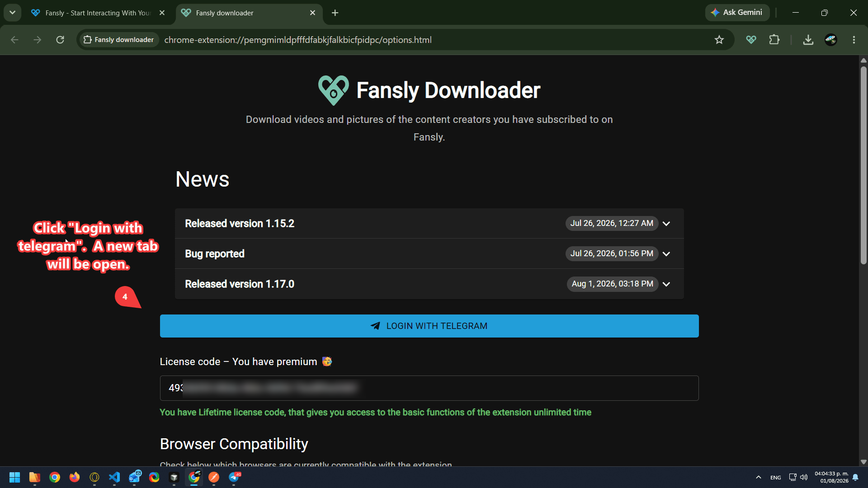The image size is (868, 488).
Task: Open the yellow ring browser icon in taskbar
Action: coord(94,477)
